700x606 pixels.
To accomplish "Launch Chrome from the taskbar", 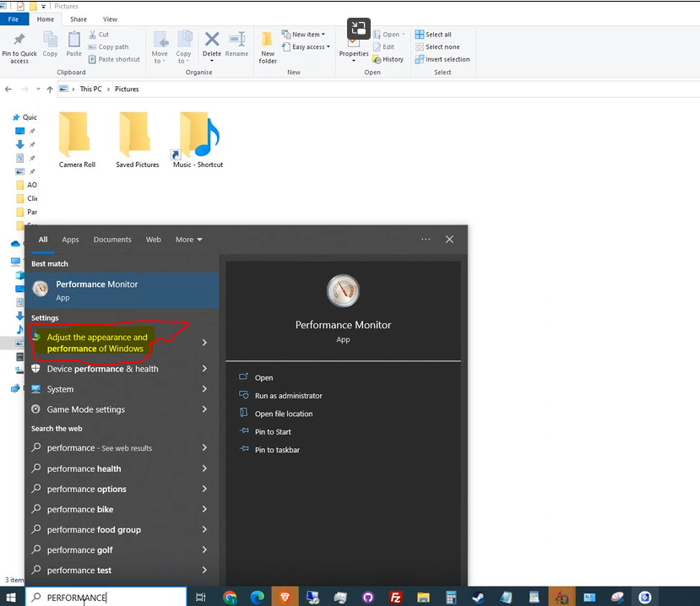I will [x=230, y=598].
